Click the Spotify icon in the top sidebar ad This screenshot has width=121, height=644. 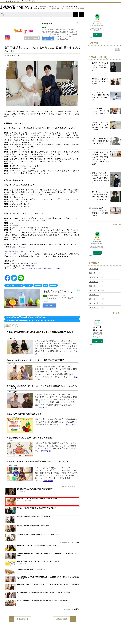[x=97, y=16]
